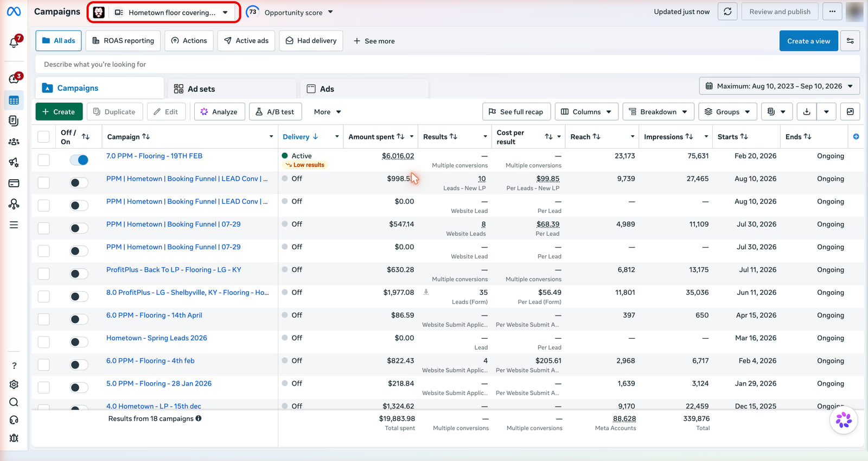This screenshot has width=868, height=461.
Task: Click the See full recap button
Action: 516,112
